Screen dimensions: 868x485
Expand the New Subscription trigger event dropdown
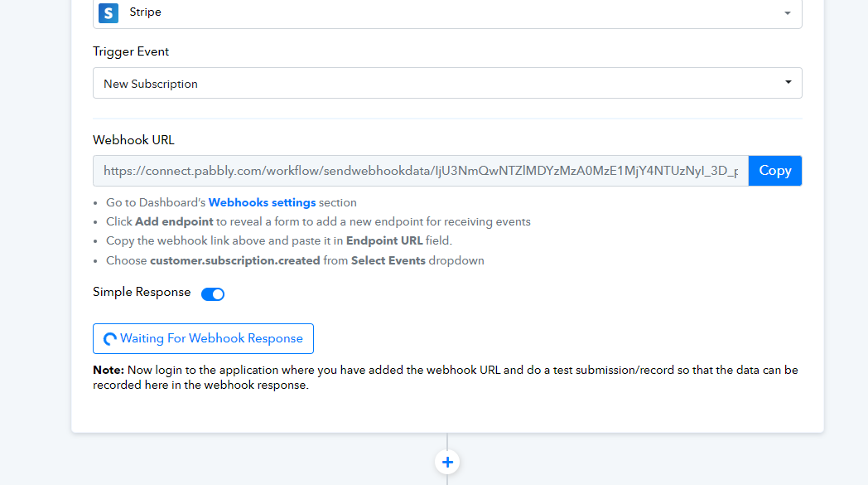(447, 83)
